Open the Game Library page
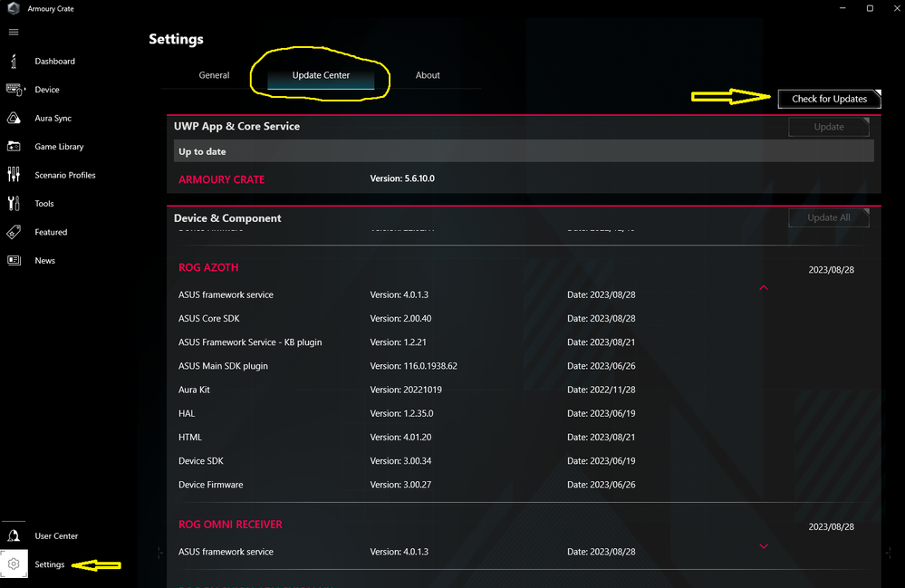 tap(59, 147)
